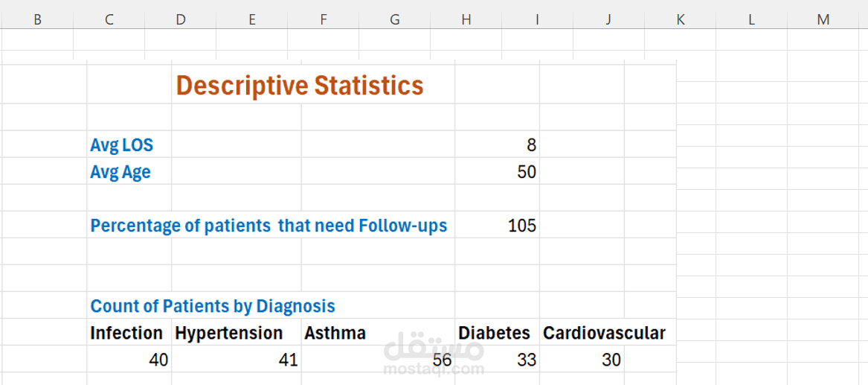The width and height of the screenshot is (868, 385).
Task: Click the column F header
Action: coord(323,20)
